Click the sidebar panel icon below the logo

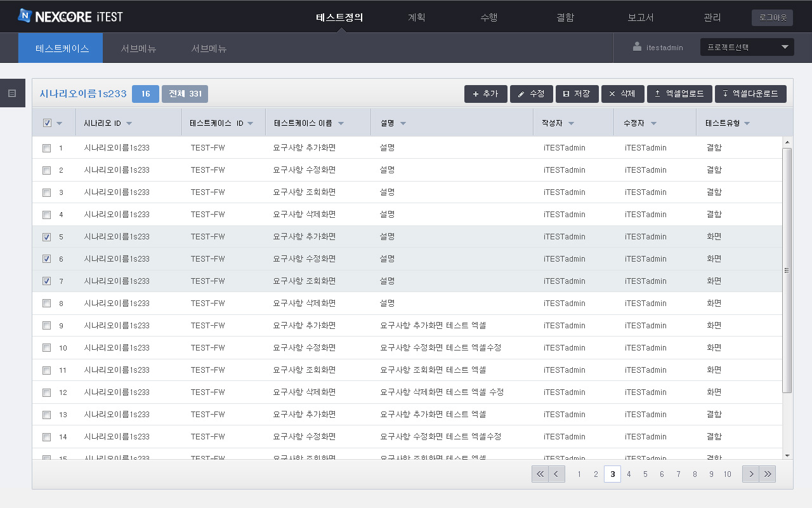[x=11, y=93]
